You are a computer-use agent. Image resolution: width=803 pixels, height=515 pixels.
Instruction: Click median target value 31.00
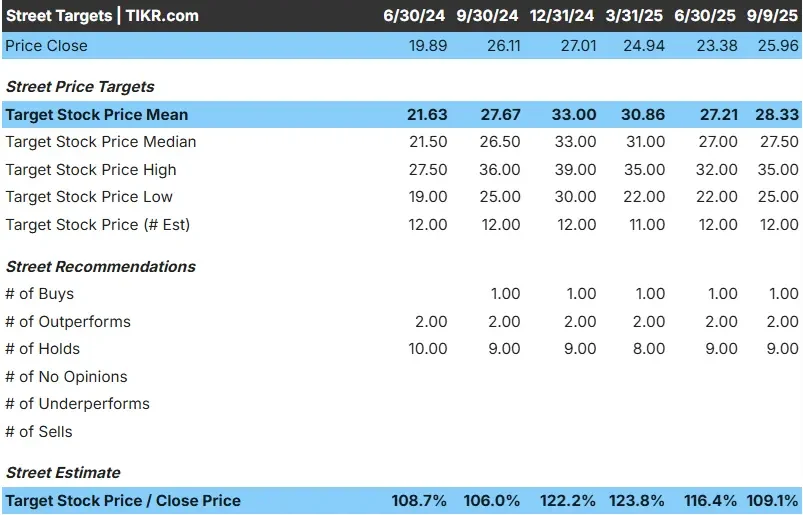[646, 142]
